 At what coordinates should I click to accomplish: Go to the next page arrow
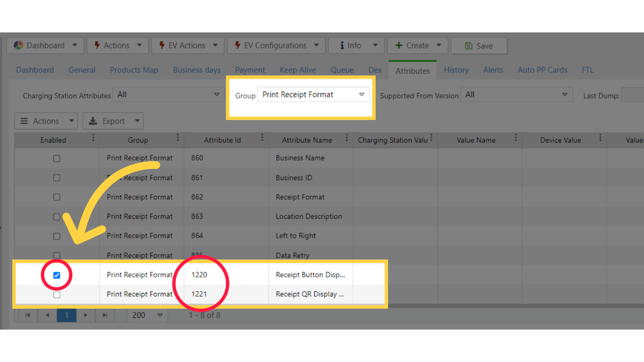point(86,315)
